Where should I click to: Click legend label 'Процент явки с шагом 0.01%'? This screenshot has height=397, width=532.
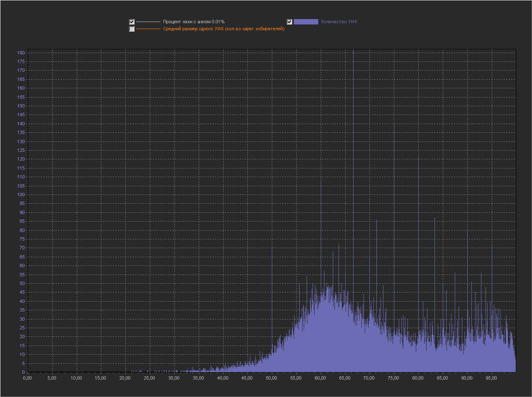tap(194, 22)
